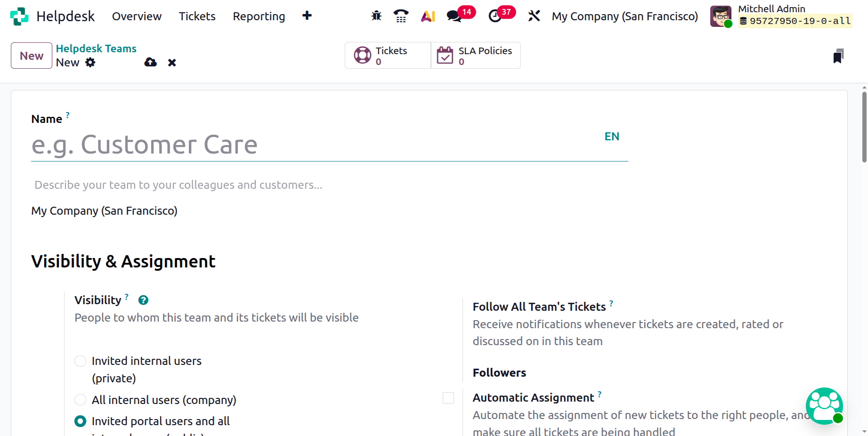This screenshot has height=436, width=868.
Task: Click the Helpdesk app logo icon
Action: click(19, 16)
